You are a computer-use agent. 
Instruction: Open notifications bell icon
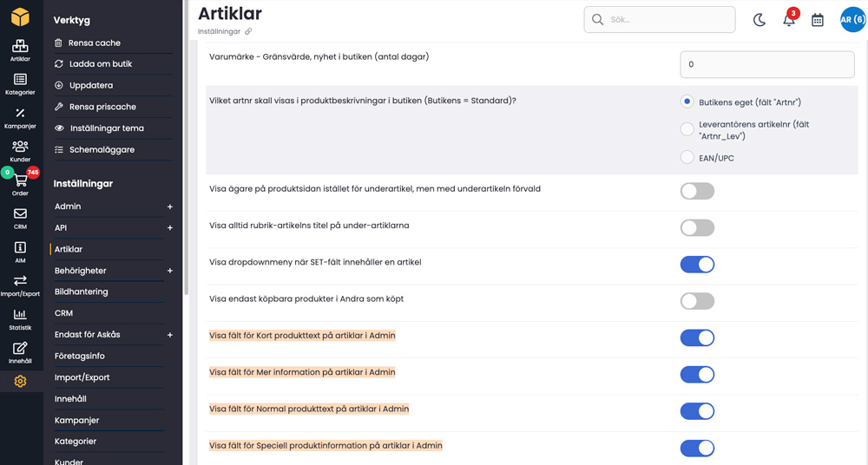789,20
